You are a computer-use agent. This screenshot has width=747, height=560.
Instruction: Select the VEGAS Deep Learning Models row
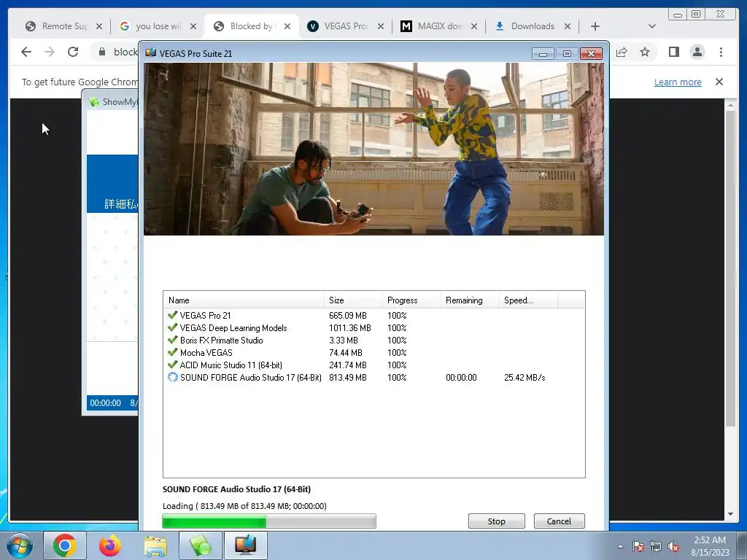373,327
